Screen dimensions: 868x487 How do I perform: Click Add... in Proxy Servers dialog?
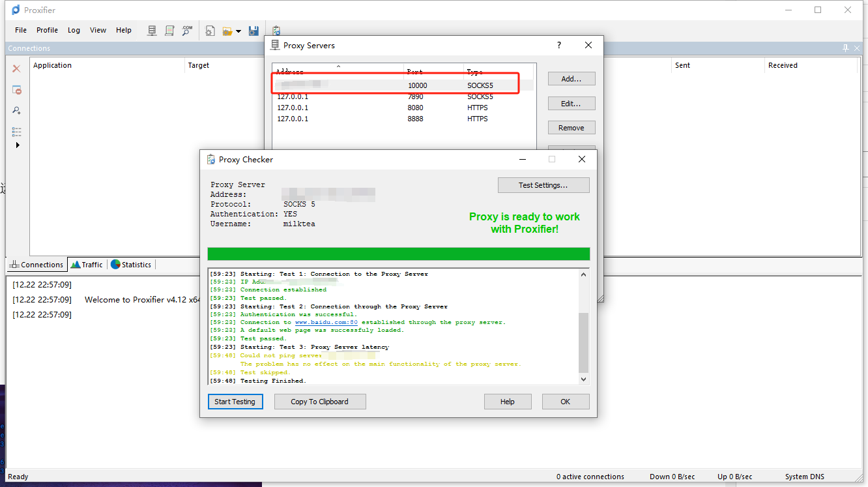click(x=571, y=79)
